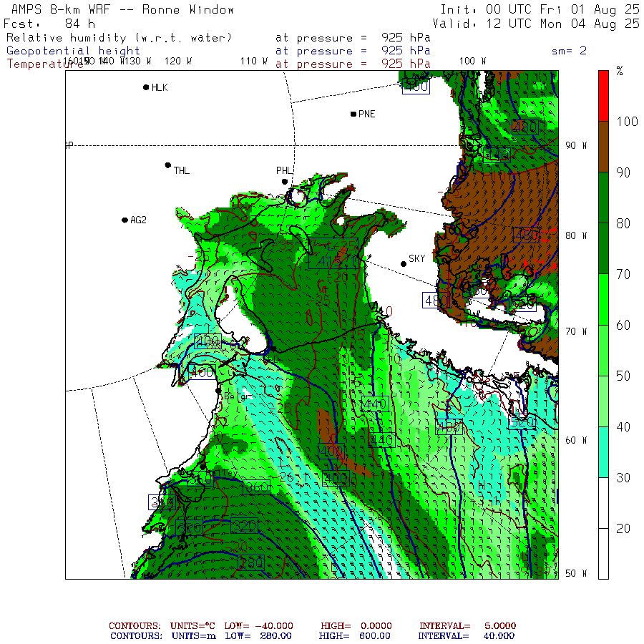Click the 'INTERVAL= 40.000' footer value
This screenshot has width=644, height=644.
466,636
